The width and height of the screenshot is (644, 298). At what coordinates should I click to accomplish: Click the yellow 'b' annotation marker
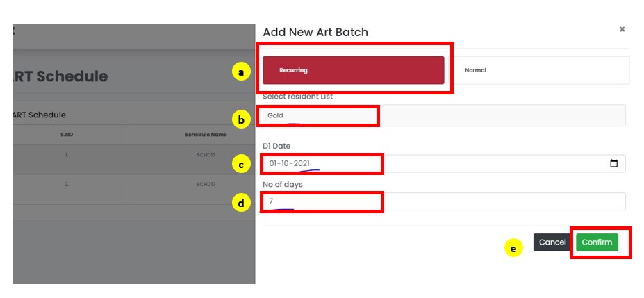[x=240, y=119]
